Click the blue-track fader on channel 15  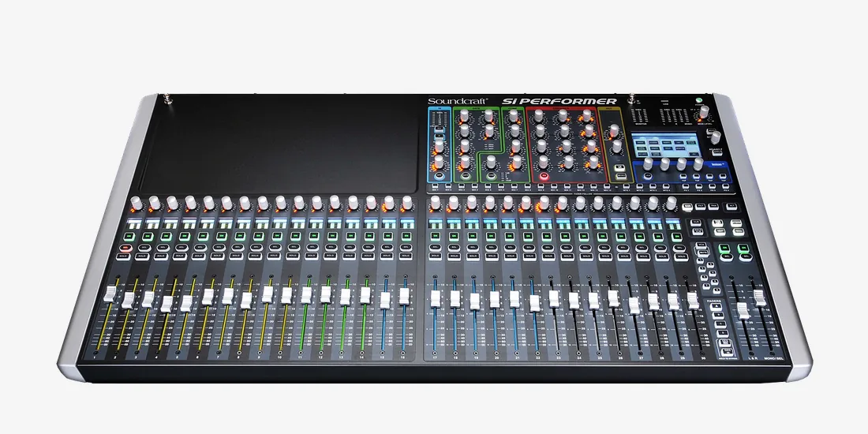point(385,300)
